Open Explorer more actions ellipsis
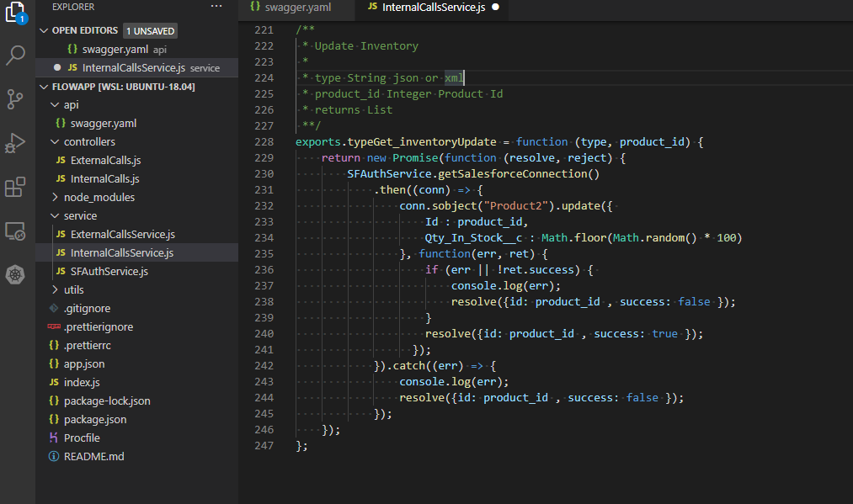853x504 pixels. click(216, 7)
